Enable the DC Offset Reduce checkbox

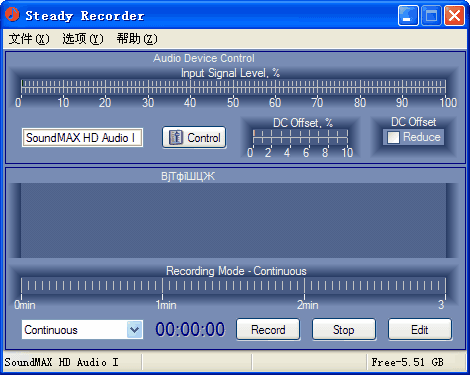[393, 137]
